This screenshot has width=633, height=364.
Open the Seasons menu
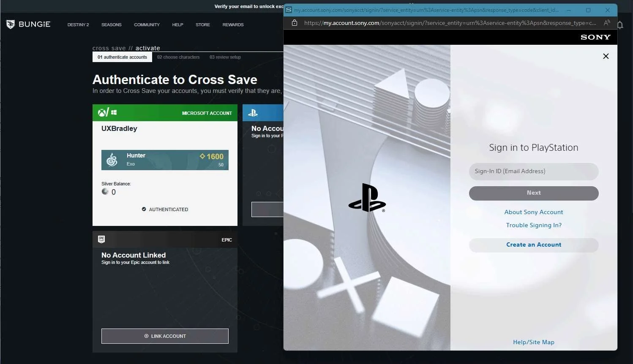pyautogui.click(x=112, y=25)
